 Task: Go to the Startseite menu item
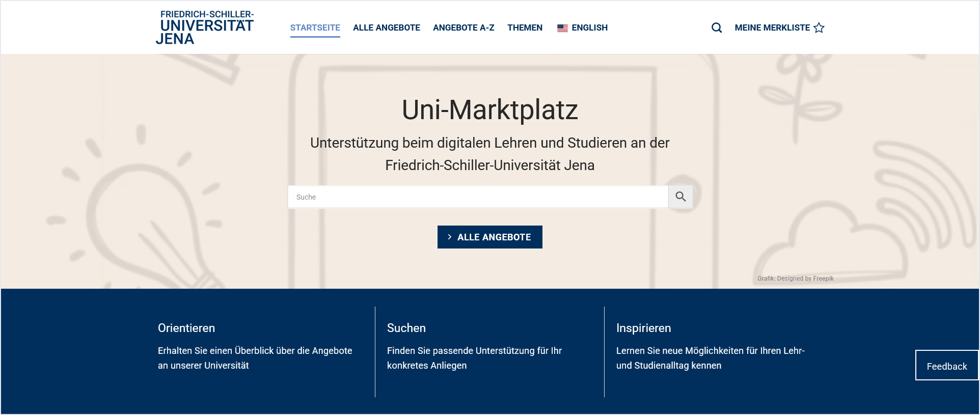315,27
